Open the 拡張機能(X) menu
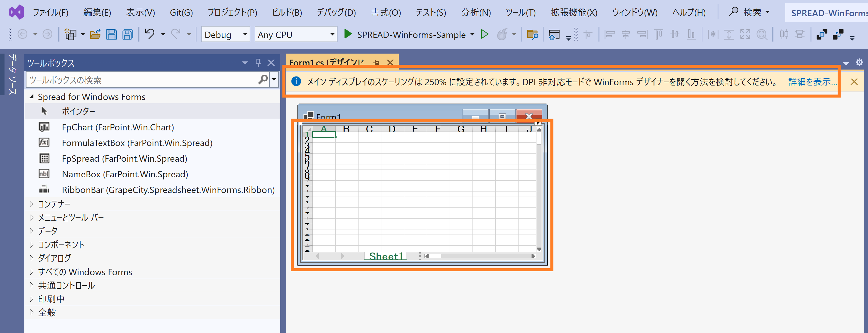The image size is (868, 333). click(x=574, y=12)
